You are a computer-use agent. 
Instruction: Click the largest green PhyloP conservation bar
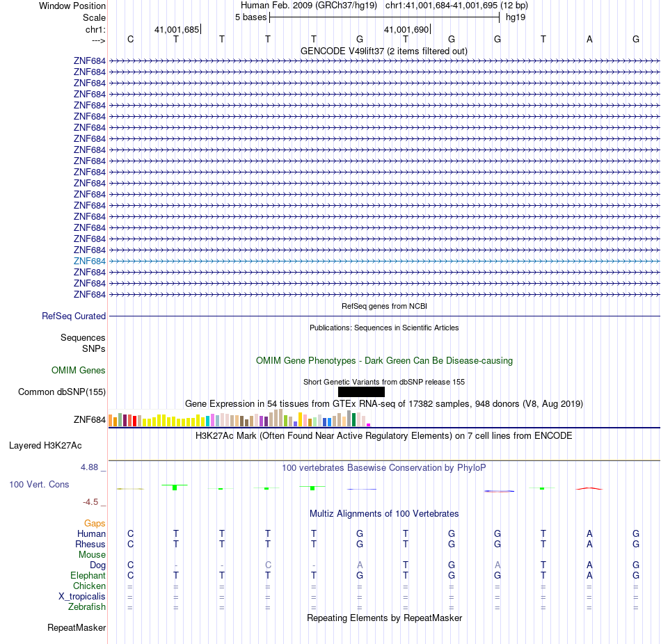point(175,488)
